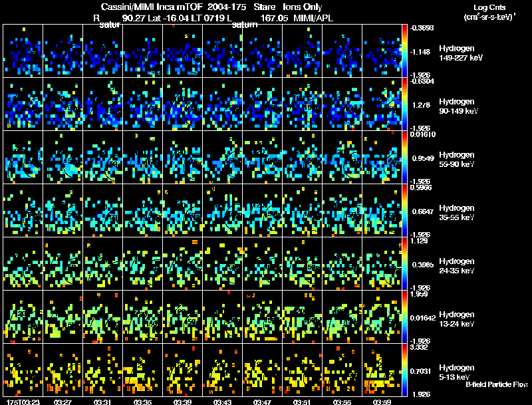Select the -1.148 colorbar midpoint value
This screenshot has height=405, width=532.
point(421,52)
